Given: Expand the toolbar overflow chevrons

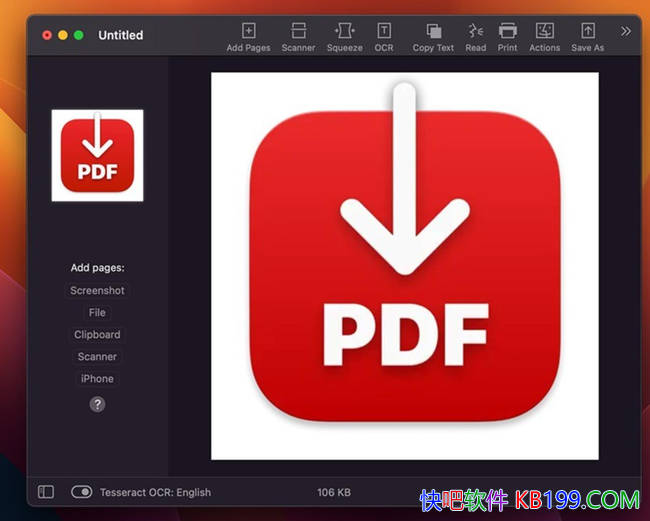Looking at the screenshot, I should 626,31.
